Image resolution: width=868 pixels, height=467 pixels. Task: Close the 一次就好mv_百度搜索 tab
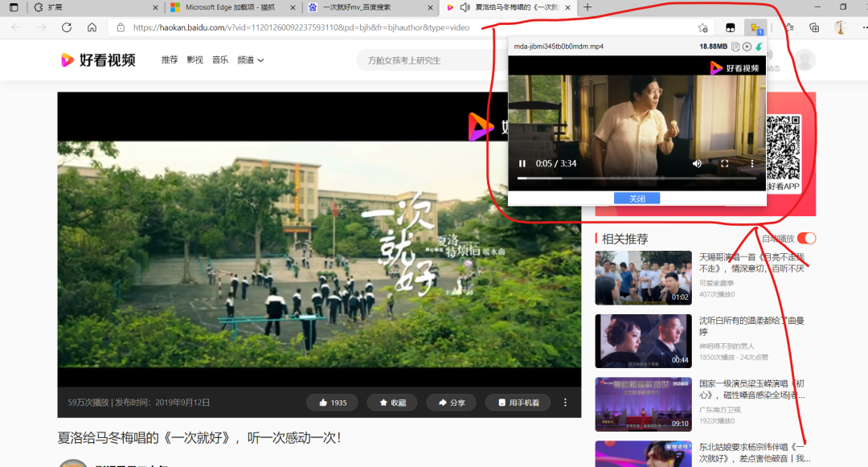coord(430,8)
